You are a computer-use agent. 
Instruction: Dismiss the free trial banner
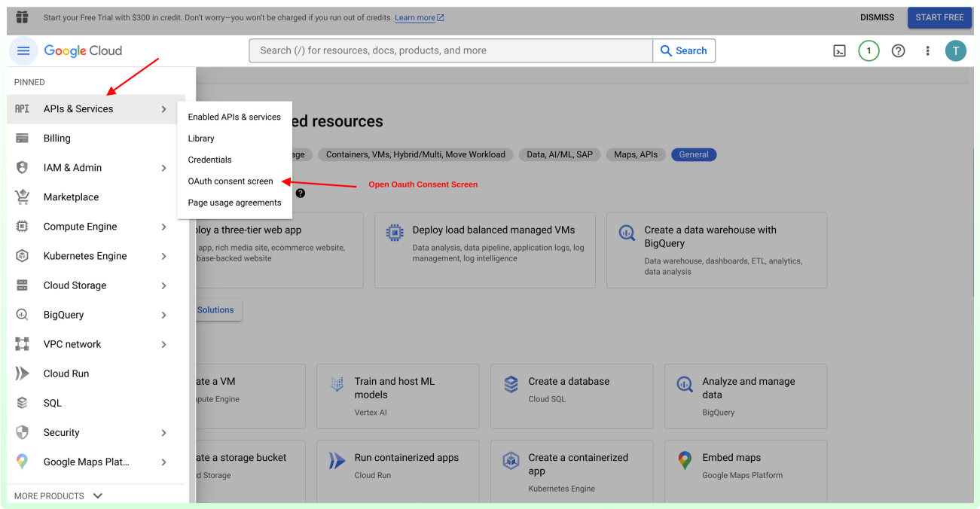coord(877,17)
